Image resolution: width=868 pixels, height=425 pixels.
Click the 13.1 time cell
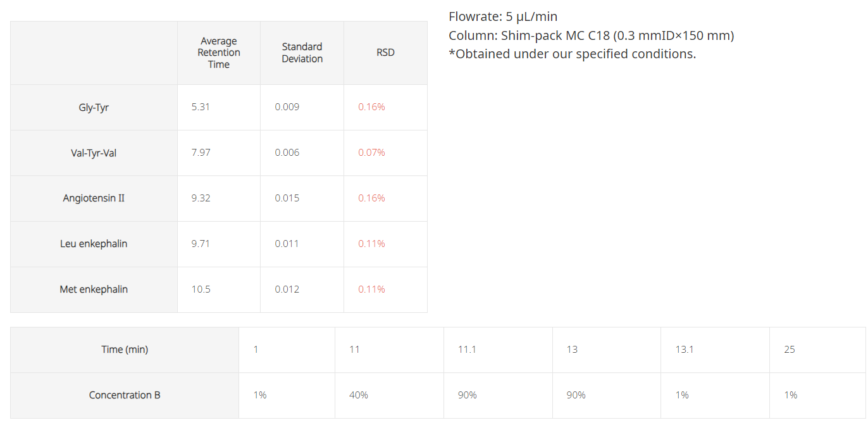(x=715, y=350)
